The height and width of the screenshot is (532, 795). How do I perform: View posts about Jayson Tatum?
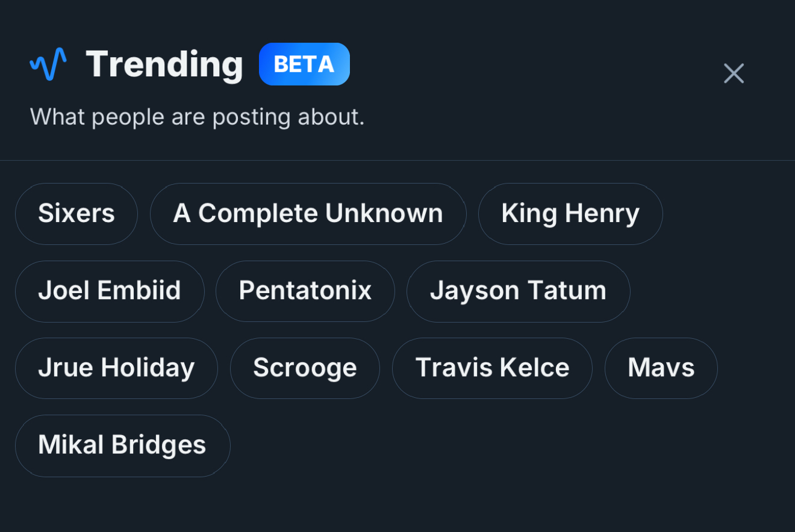click(x=518, y=291)
